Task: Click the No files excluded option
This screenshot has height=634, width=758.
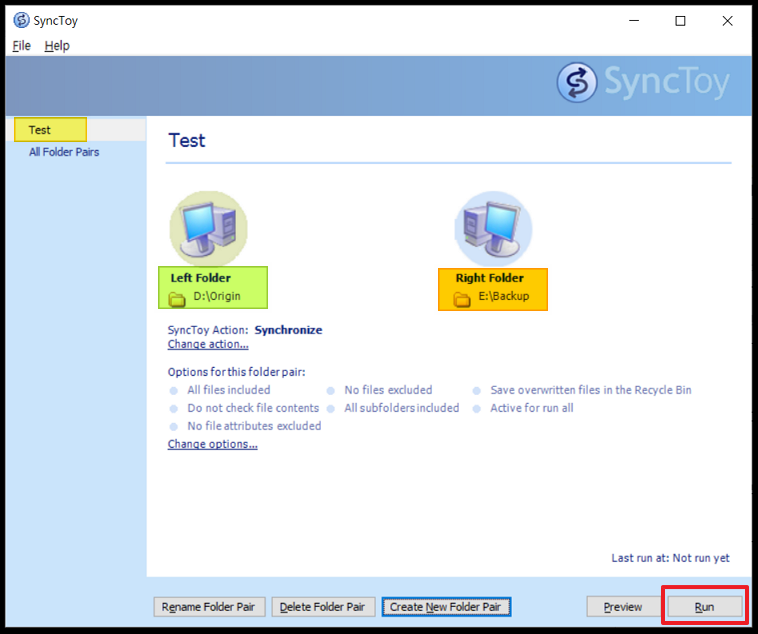Action: (388, 390)
